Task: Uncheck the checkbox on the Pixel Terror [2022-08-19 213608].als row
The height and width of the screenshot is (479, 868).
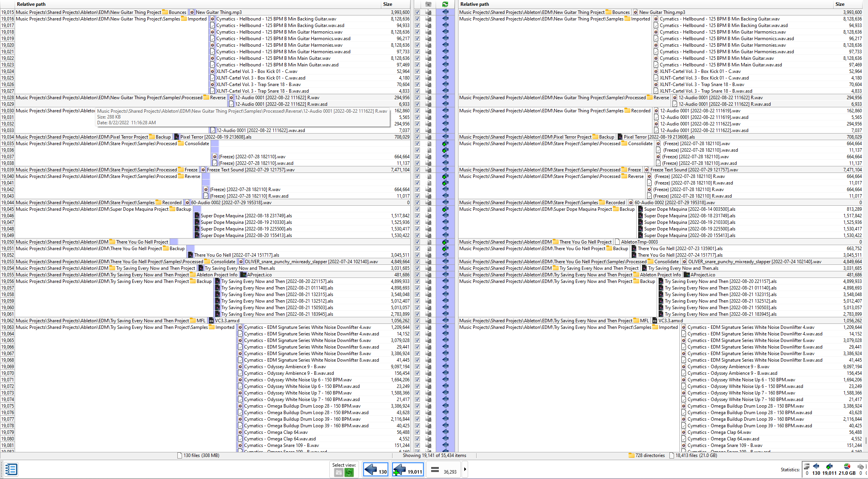Action: click(x=417, y=137)
